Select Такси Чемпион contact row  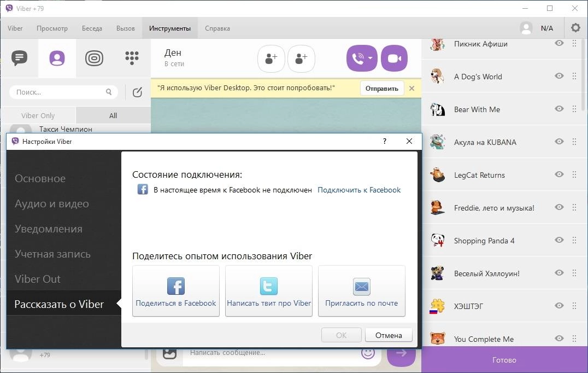coord(75,129)
